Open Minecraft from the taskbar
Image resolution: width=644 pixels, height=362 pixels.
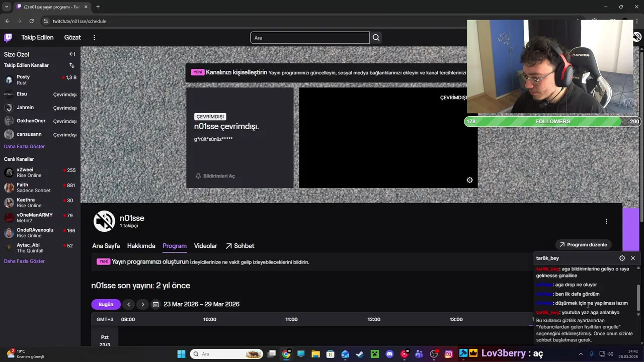(374, 354)
